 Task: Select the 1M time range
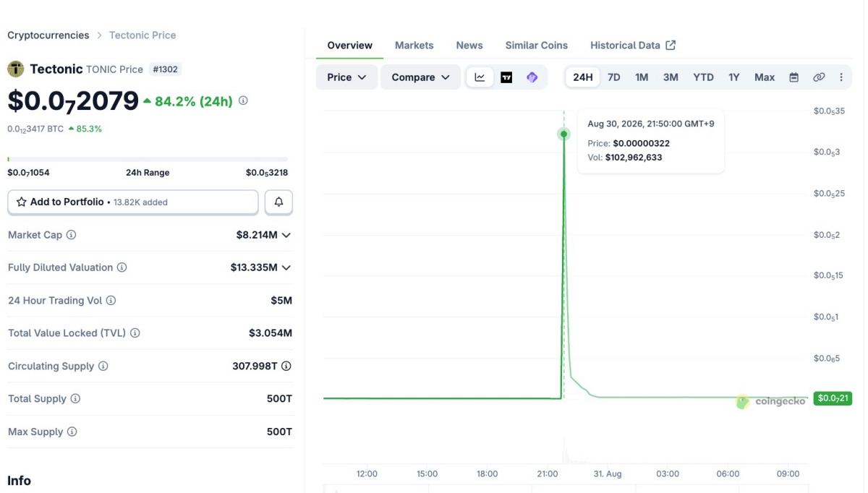point(642,77)
